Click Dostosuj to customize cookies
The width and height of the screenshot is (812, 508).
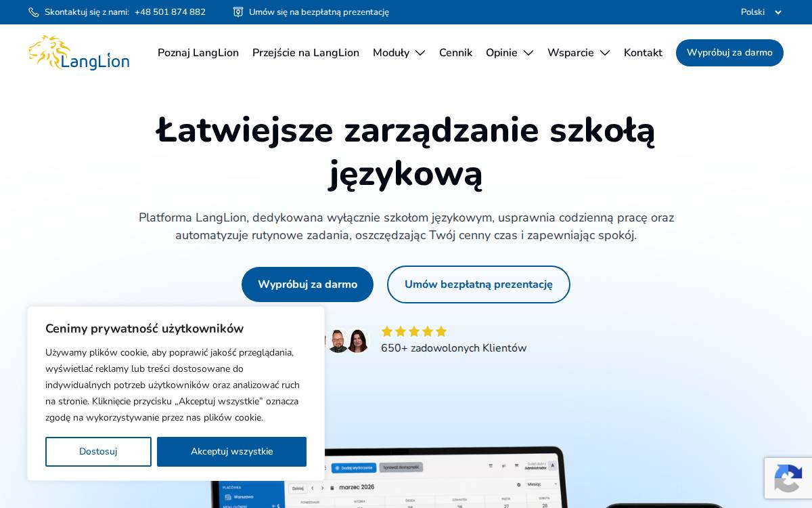[x=98, y=452]
